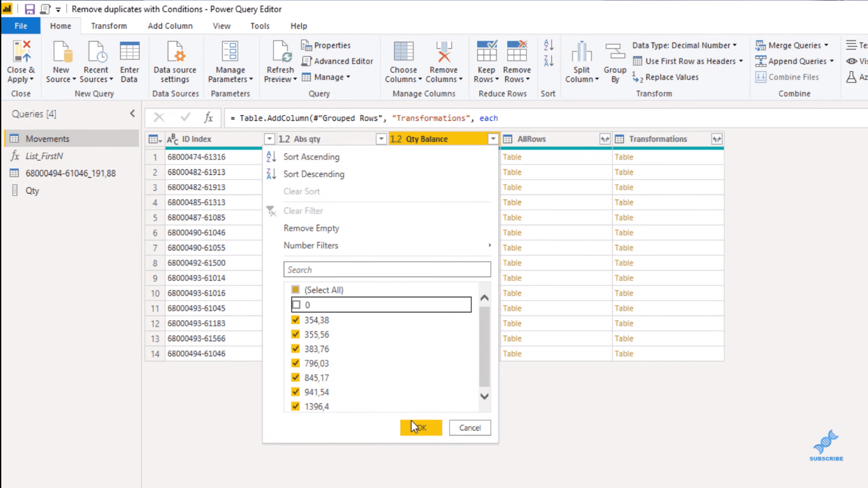Open the ID Index column filter dropdown

(x=269, y=139)
